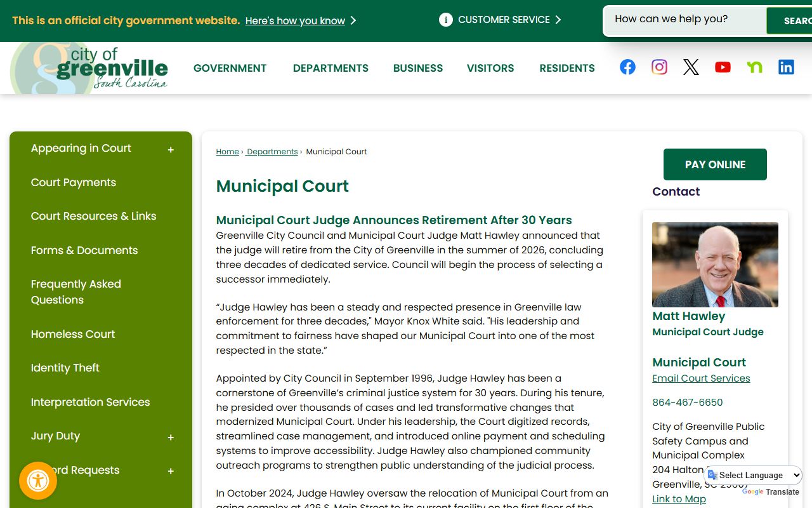The image size is (812, 508).
Task: Click the Customer Service info icon
Action: coord(446,20)
